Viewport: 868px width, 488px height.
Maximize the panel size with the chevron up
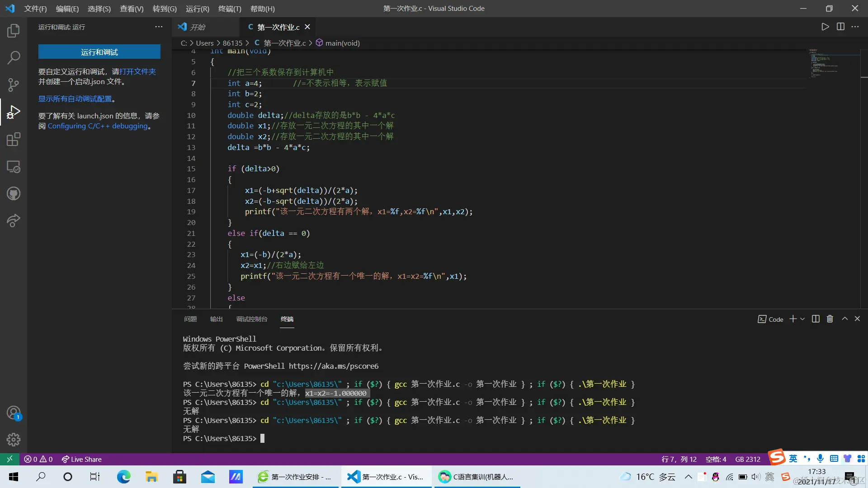[x=844, y=319]
